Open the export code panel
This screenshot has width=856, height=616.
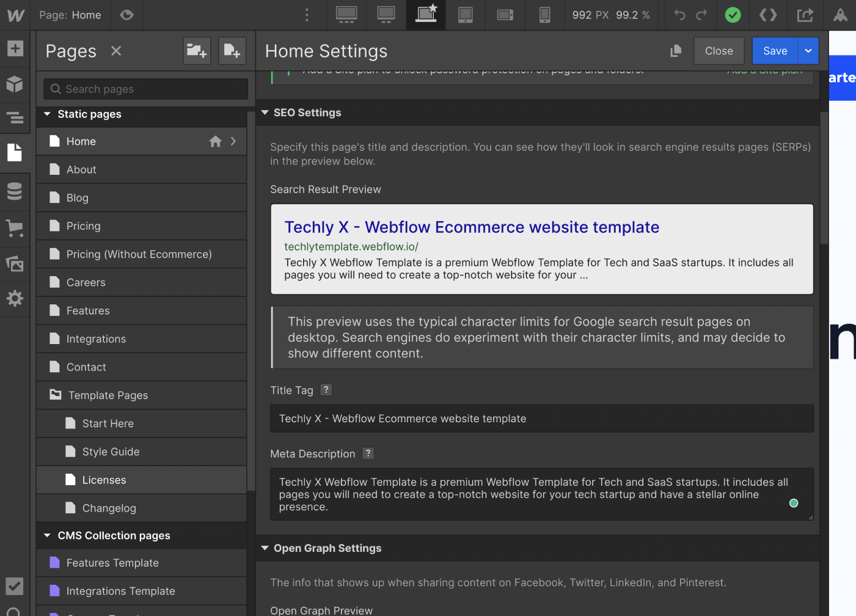click(768, 15)
